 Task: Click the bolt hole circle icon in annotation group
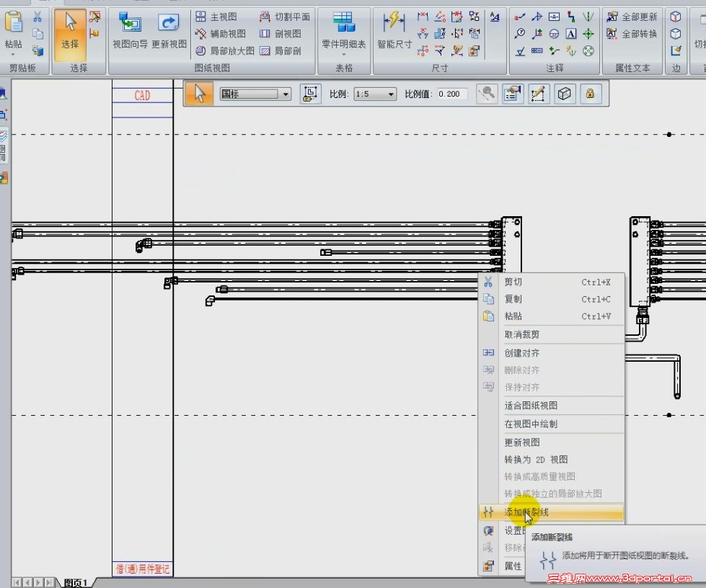[588, 51]
